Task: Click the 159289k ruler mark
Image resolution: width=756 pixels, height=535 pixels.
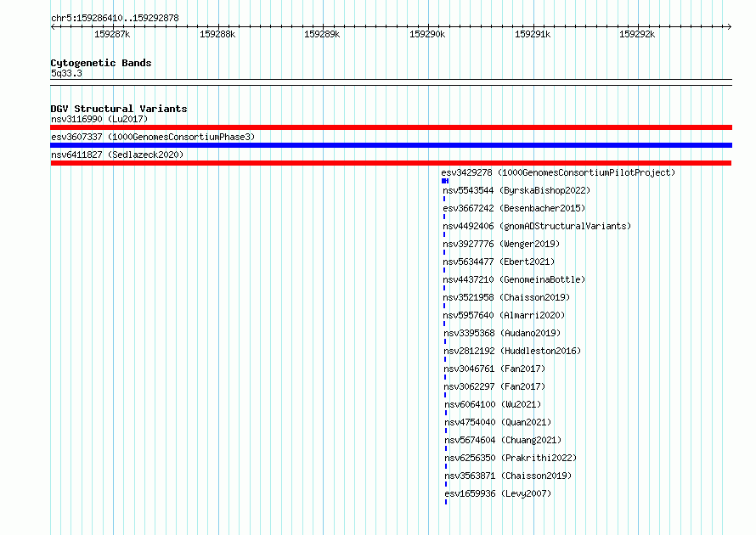Action: click(322, 34)
